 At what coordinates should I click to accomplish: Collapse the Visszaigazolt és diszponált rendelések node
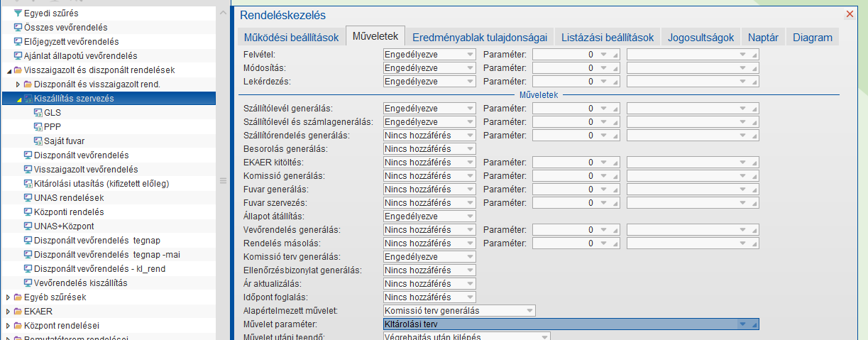click(9, 70)
